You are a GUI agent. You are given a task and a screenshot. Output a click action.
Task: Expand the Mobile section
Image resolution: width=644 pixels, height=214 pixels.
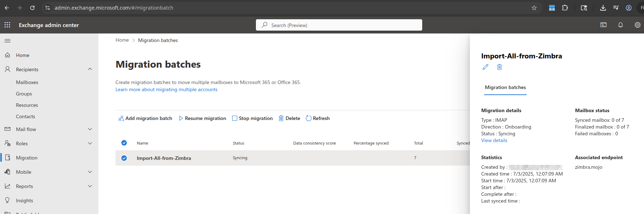click(90, 172)
